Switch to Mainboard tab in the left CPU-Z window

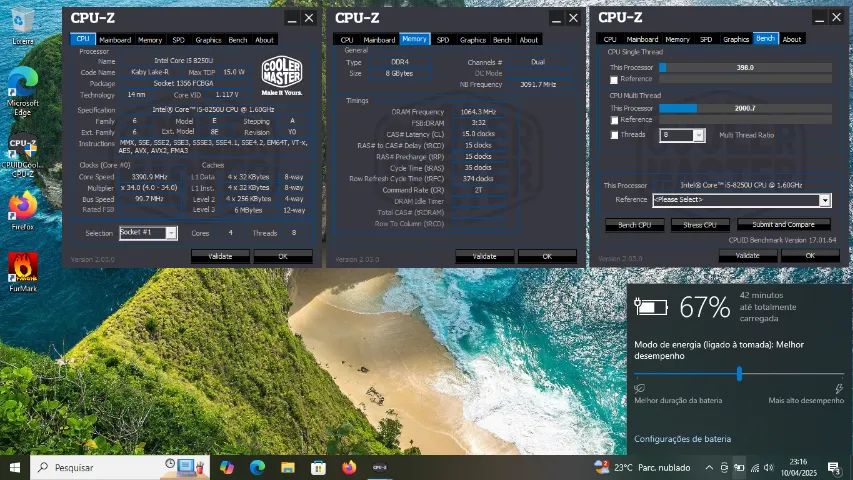pos(115,40)
